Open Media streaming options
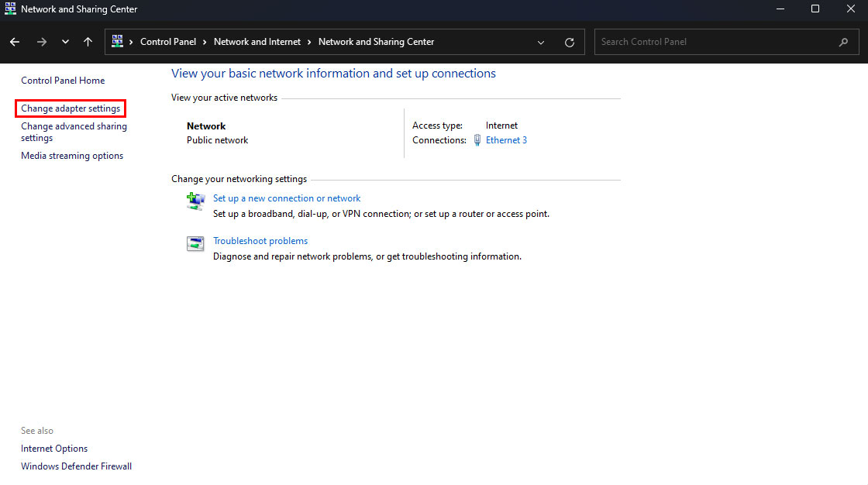This screenshot has height=485, width=868. (x=72, y=156)
